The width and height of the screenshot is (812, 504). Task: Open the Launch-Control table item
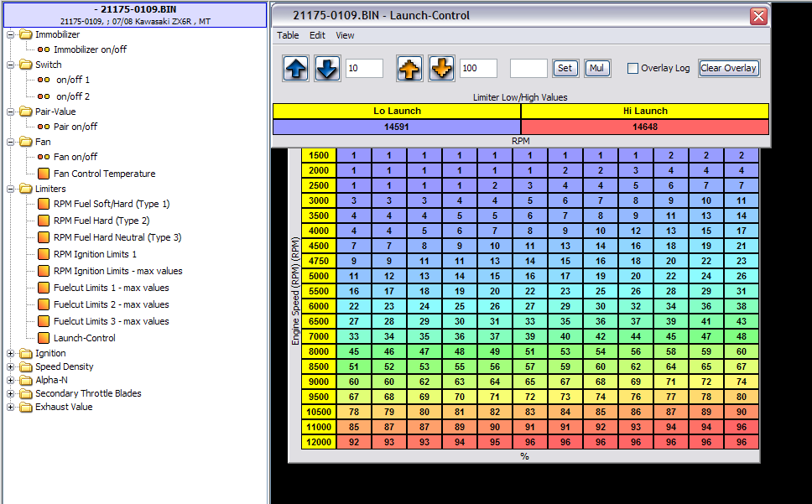click(x=84, y=338)
